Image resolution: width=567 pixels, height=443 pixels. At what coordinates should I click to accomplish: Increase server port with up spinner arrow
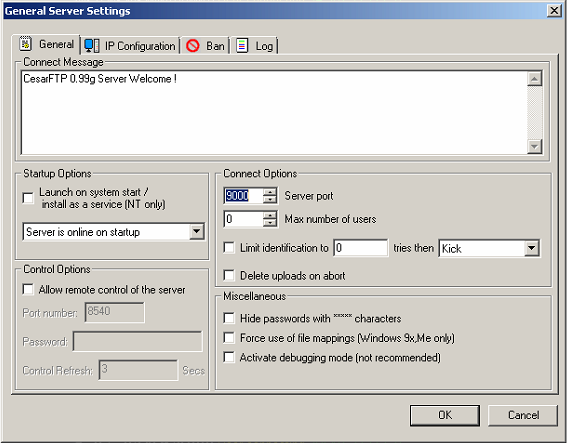[x=270, y=192]
